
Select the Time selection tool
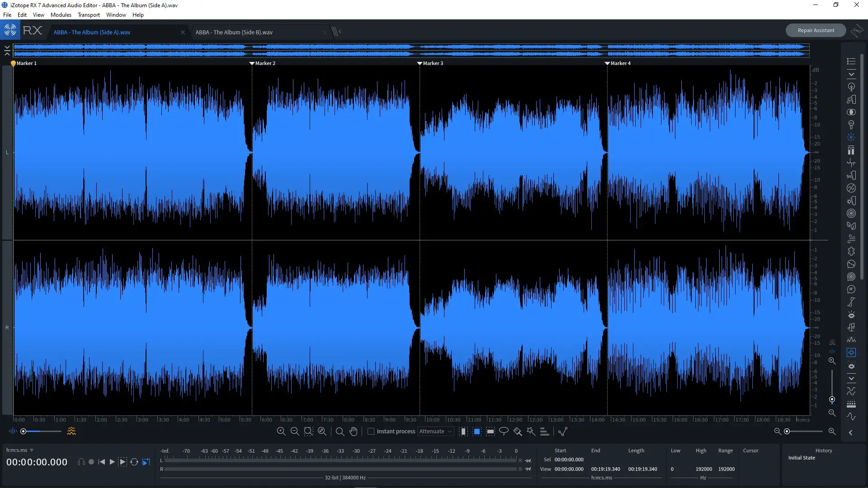click(463, 432)
